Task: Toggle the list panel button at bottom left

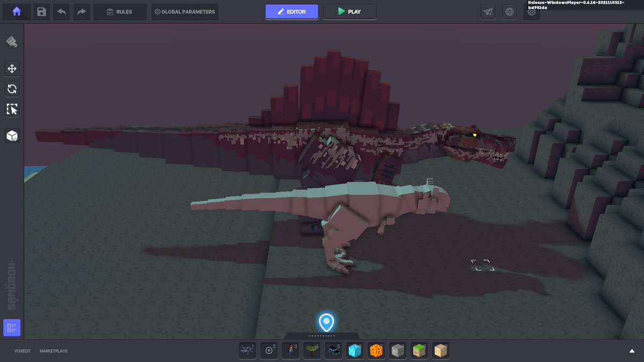Action: point(12,328)
